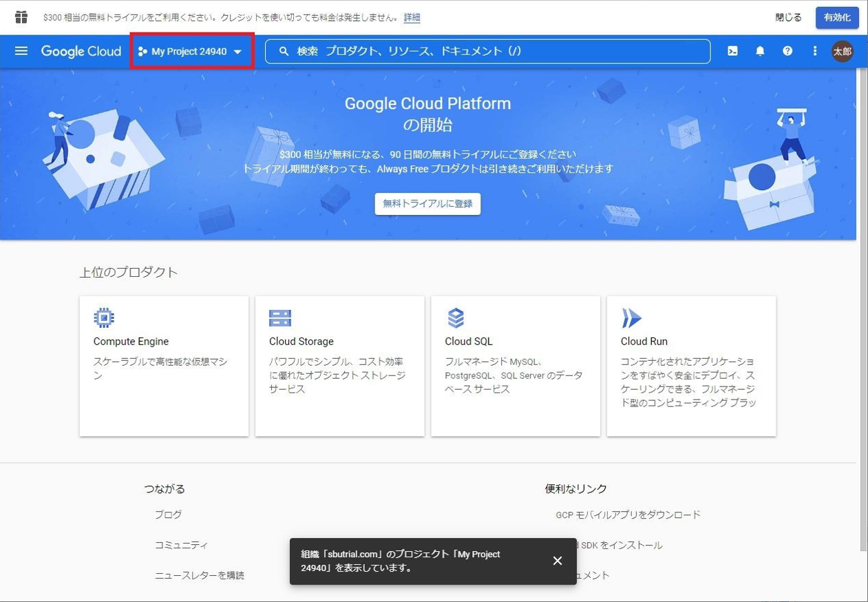Click the 上位のプロダクト heading
The image size is (868, 602).
[x=129, y=272]
